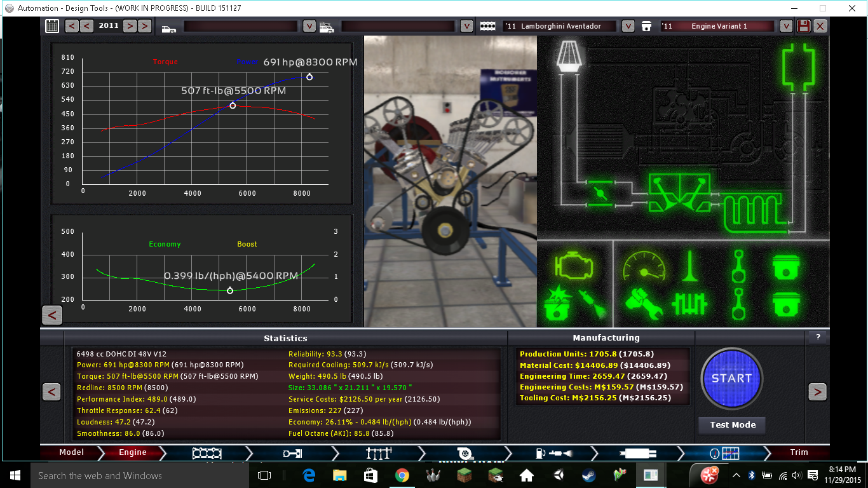Click the Search the web and Windows box
The height and width of the screenshot is (488, 868).
coord(140,475)
